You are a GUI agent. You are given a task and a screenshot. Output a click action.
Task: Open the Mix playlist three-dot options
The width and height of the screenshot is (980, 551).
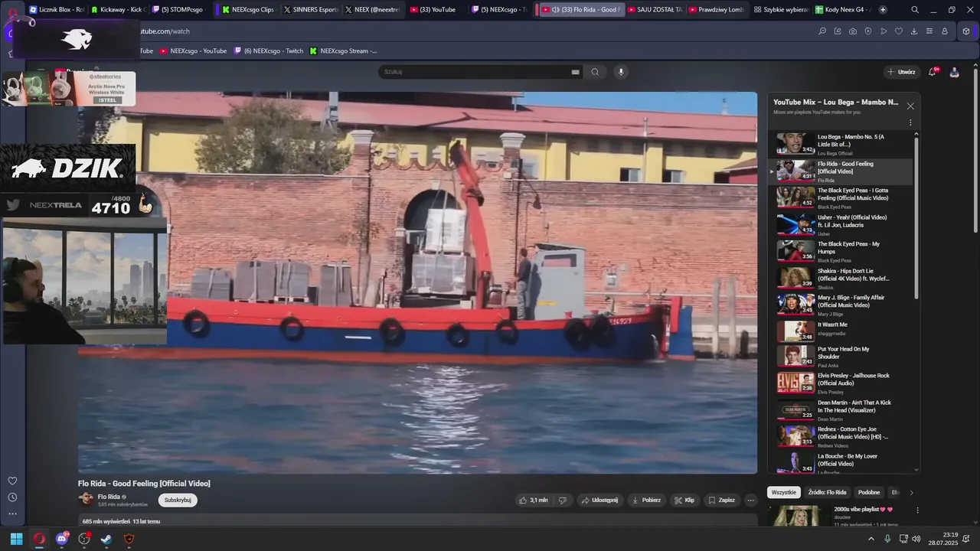(x=910, y=122)
